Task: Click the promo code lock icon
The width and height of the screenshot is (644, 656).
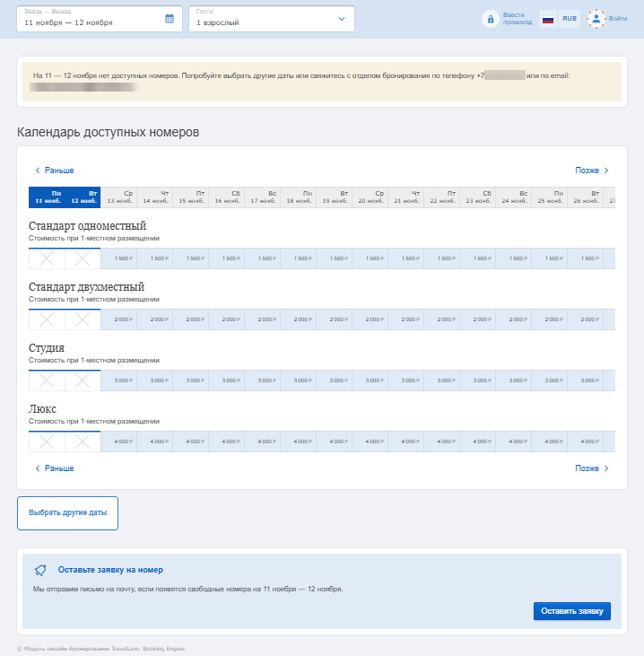Action: point(491,19)
